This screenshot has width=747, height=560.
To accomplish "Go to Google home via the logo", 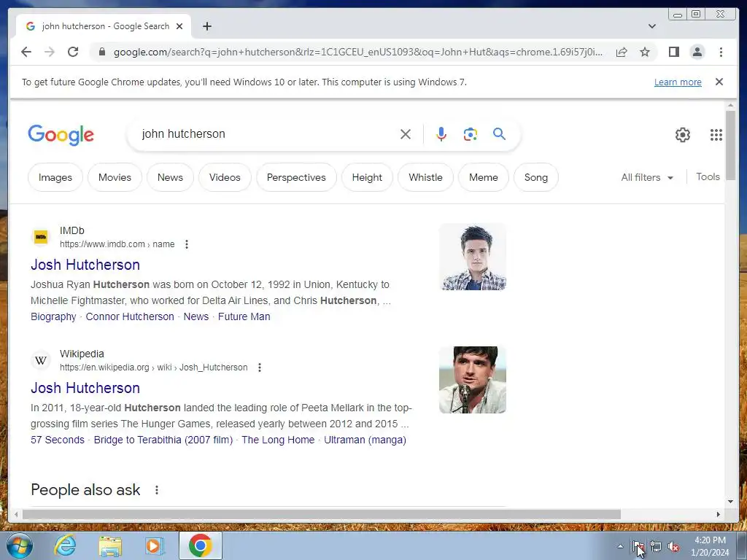I will (61, 135).
